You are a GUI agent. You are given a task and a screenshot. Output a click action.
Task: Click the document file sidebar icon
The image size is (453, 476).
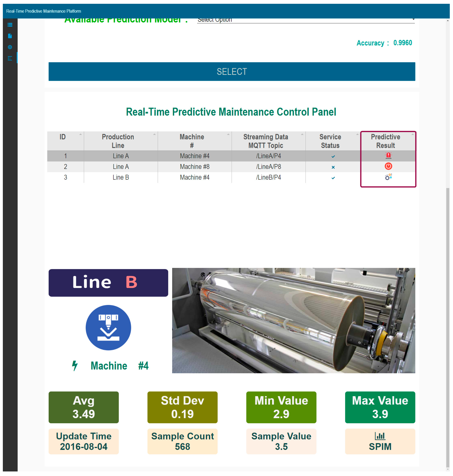pos(10,36)
